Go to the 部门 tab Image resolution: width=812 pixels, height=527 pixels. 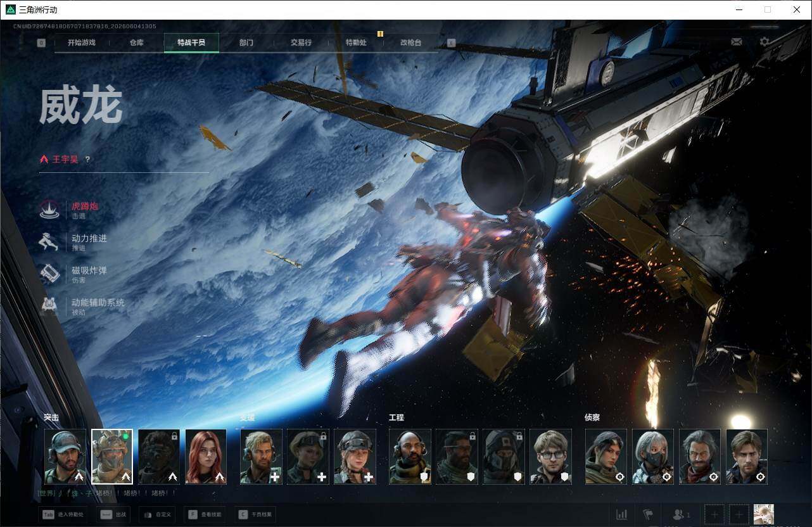click(246, 42)
